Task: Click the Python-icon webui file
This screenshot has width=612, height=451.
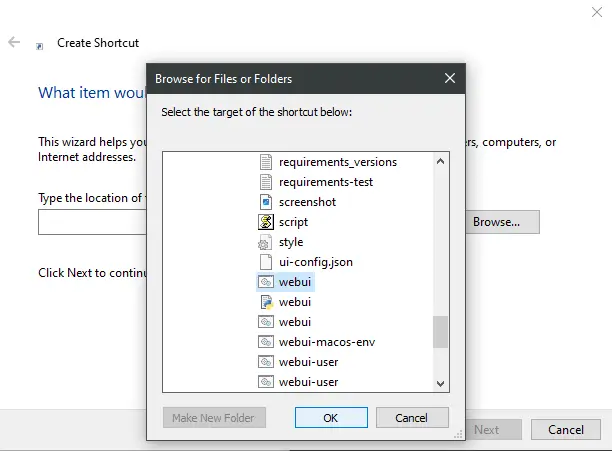Action: click(x=265, y=302)
